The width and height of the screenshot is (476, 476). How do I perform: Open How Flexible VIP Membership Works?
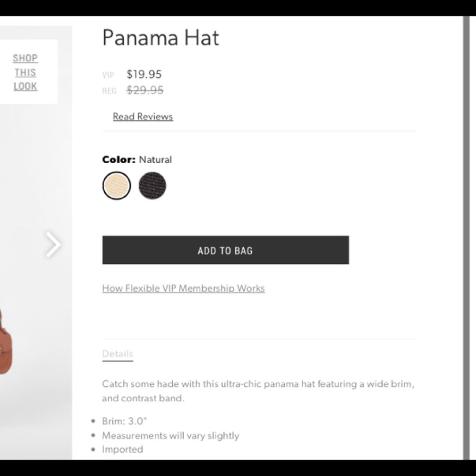click(183, 288)
